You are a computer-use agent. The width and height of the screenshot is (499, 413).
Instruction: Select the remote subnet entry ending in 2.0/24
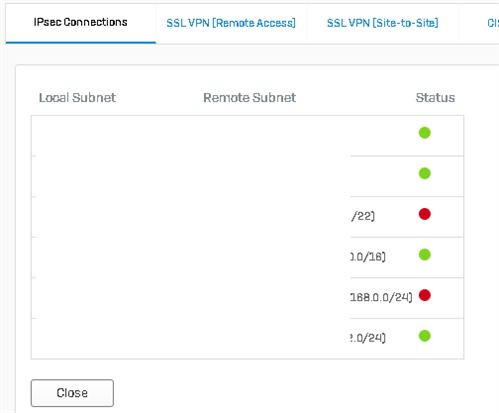[x=368, y=338]
